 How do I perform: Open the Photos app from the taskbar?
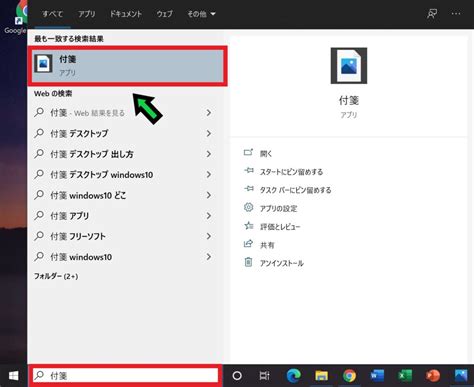pos(461,376)
